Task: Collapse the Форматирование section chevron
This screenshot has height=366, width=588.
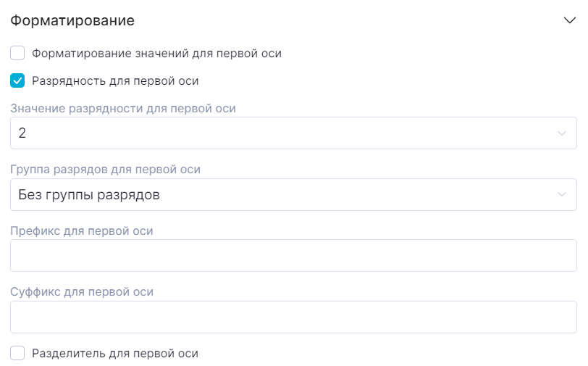Action: point(569,20)
